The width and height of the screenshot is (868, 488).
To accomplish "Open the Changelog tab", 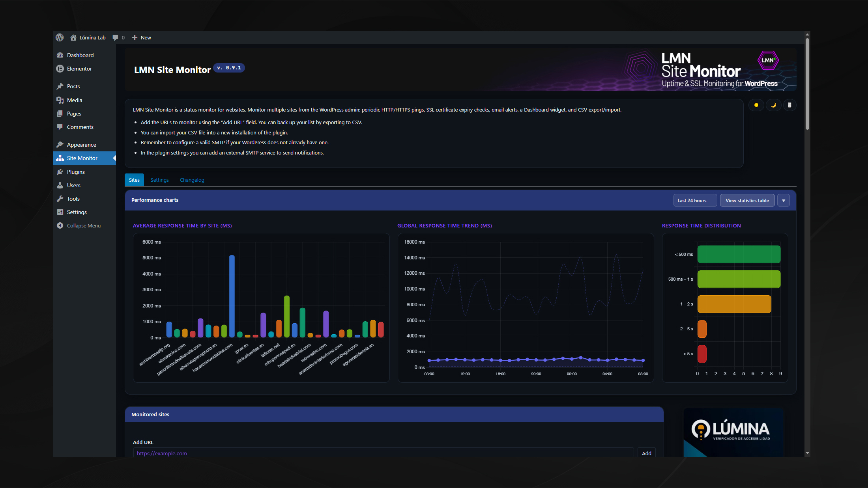I will pos(192,180).
